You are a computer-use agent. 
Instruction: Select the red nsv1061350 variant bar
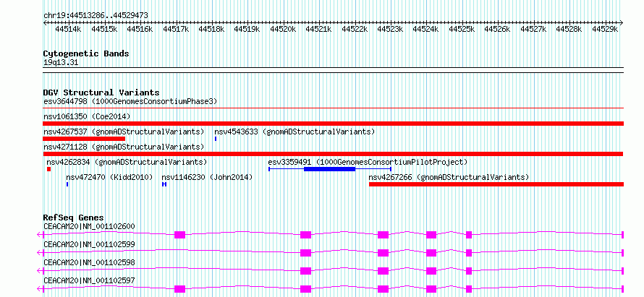coord(333,124)
